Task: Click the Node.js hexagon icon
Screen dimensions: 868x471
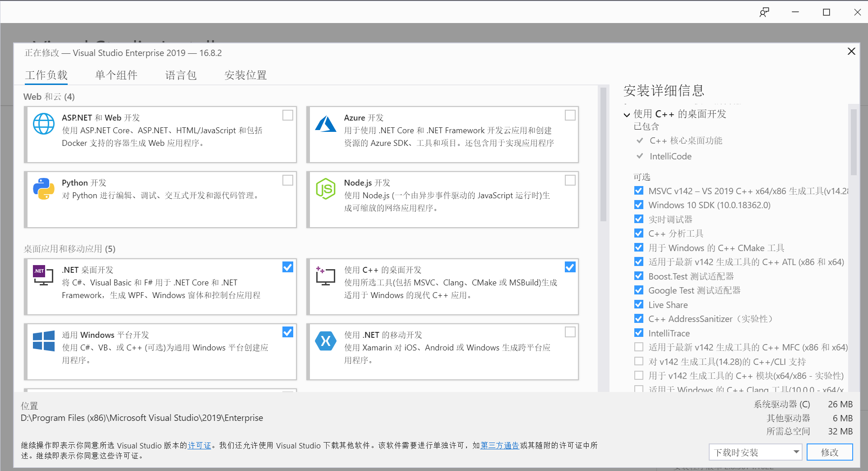Action: coord(326,189)
